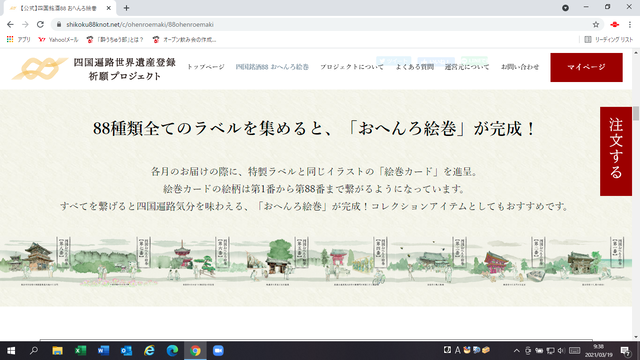Launch Outlook from the taskbar
Image resolution: width=640 pixels, height=360 pixels.
tap(126, 351)
